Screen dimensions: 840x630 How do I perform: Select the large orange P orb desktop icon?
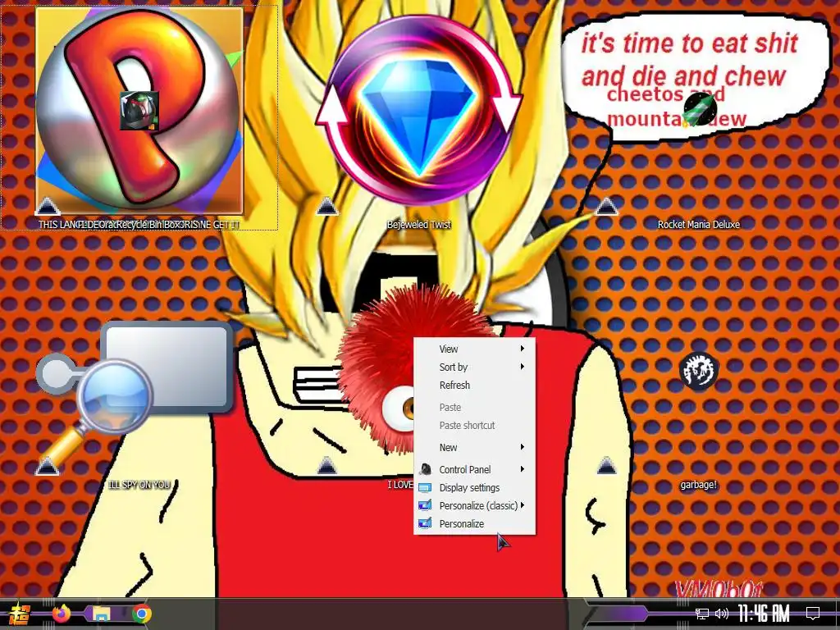[139, 110]
